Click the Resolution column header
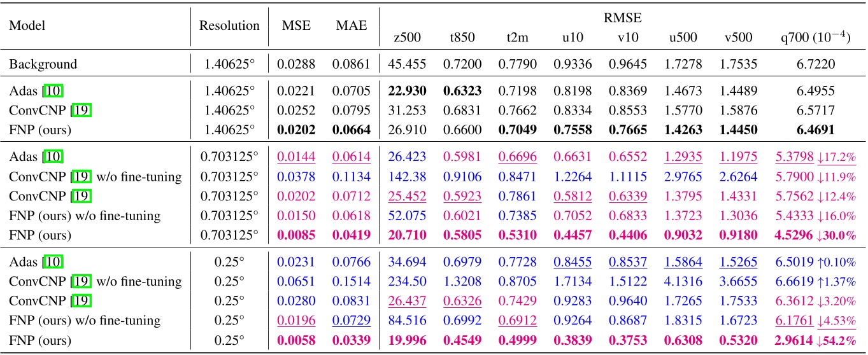868x355 pixels. (x=229, y=27)
